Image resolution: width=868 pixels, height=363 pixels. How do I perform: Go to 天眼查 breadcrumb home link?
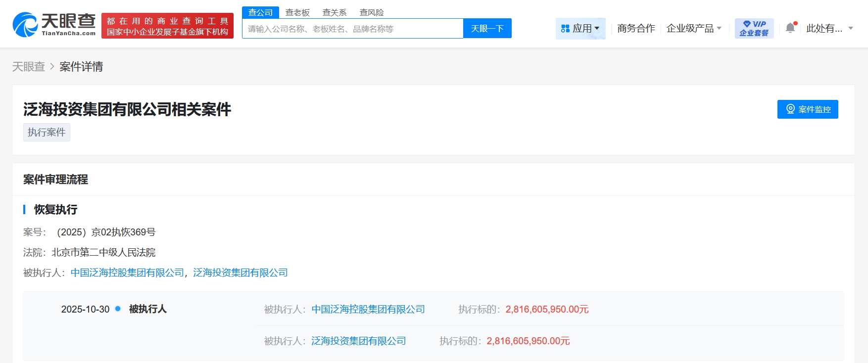[x=29, y=67]
